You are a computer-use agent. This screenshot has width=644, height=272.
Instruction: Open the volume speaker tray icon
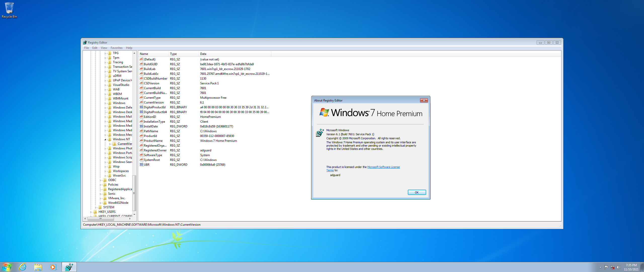619,267
